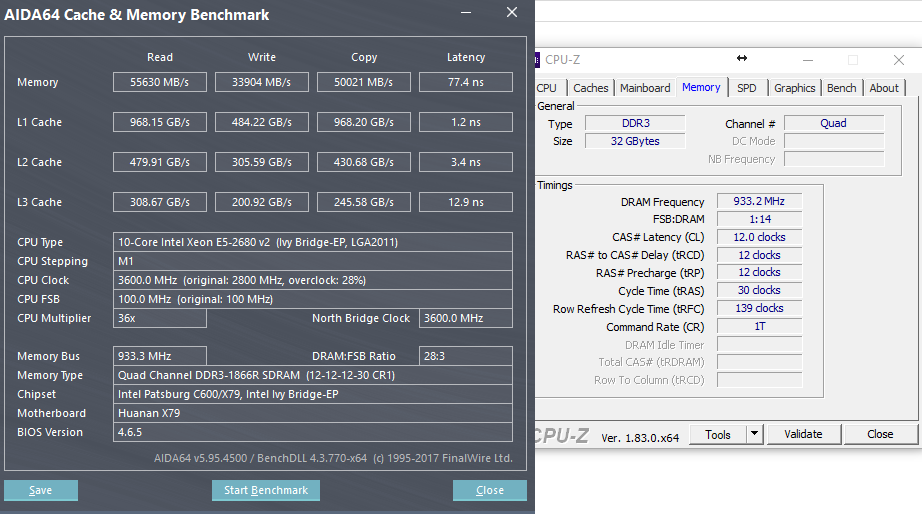Click DRAM Frequency value 933.2 MHz
The image size is (922, 514).
759,201
